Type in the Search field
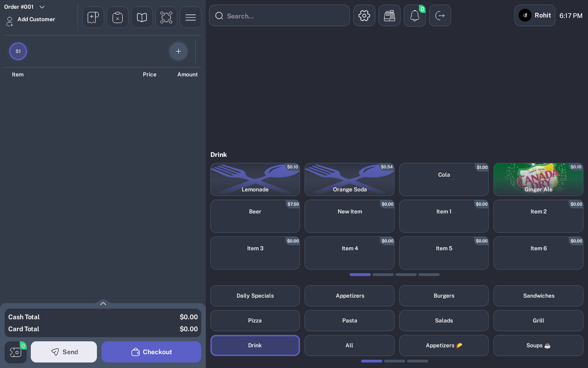 pyautogui.click(x=279, y=16)
